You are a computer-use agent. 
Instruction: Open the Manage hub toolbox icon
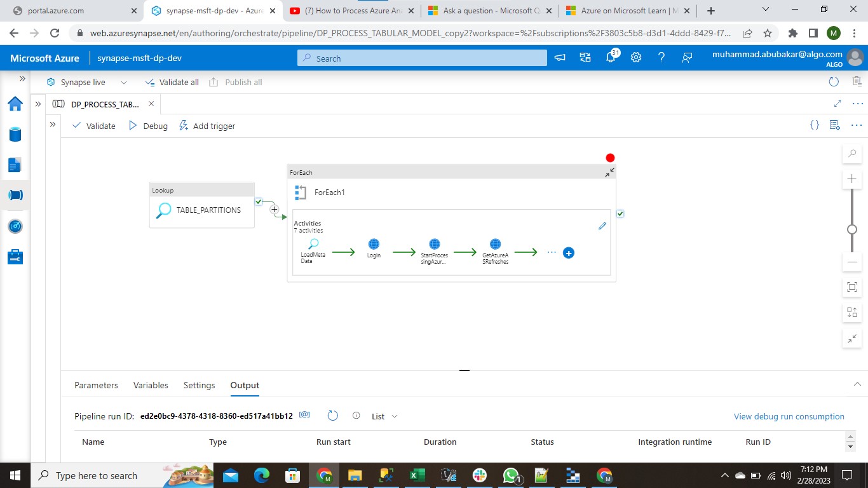click(16, 257)
